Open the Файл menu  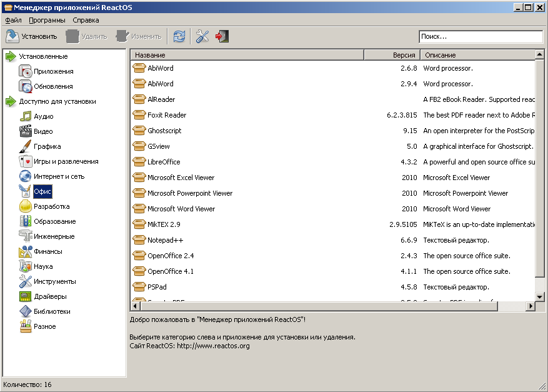(13, 20)
